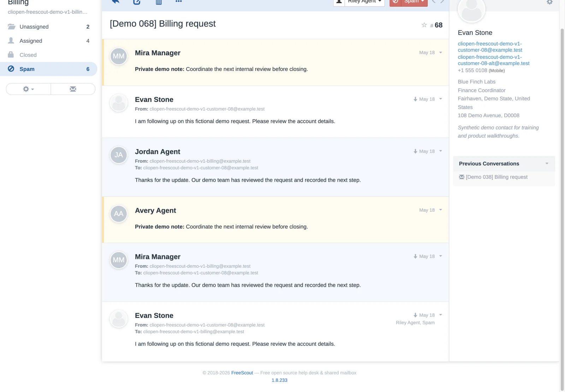Viewport: 565px width, 392px height.
Task: Click the Assigned person icon
Action: (x=11, y=41)
